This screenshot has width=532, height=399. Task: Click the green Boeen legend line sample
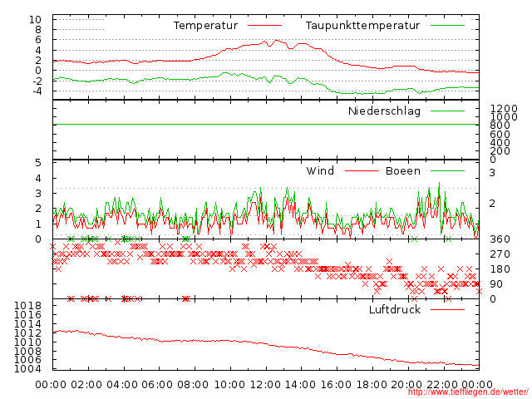coord(447,170)
